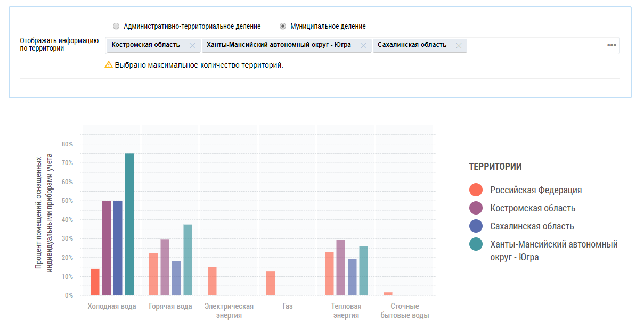Viewport: 644px width, 329px height.
Task: Click the yellow warning icon
Action: point(109,65)
